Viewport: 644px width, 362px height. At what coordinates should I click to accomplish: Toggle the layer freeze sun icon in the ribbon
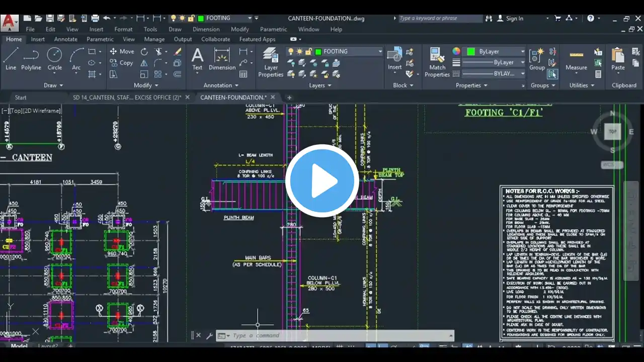pyautogui.click(x=299, y=52)
